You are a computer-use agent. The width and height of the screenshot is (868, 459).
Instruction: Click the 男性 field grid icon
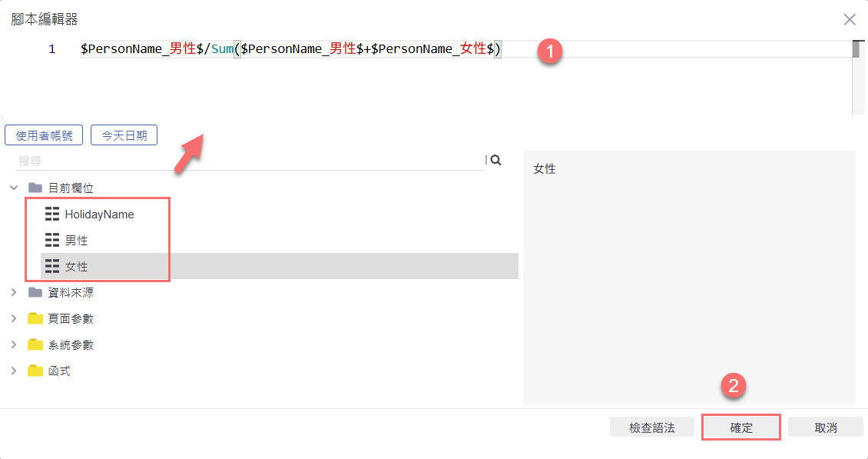[52, 241]
